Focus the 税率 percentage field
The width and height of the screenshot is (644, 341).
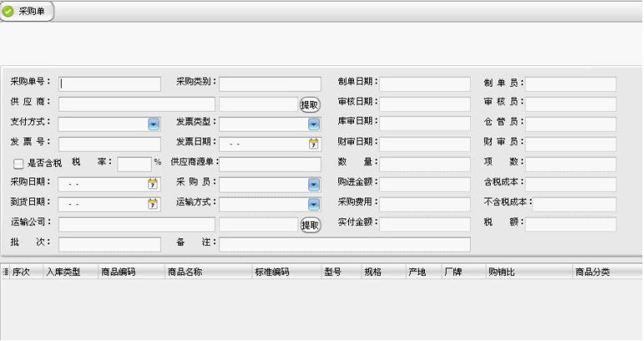click(x=133, y=163)
